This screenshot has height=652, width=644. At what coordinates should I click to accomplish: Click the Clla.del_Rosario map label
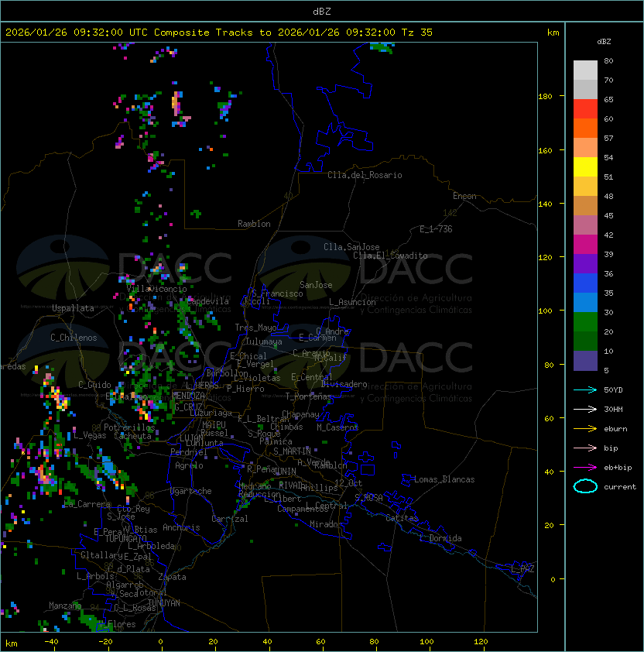[365, 175]
